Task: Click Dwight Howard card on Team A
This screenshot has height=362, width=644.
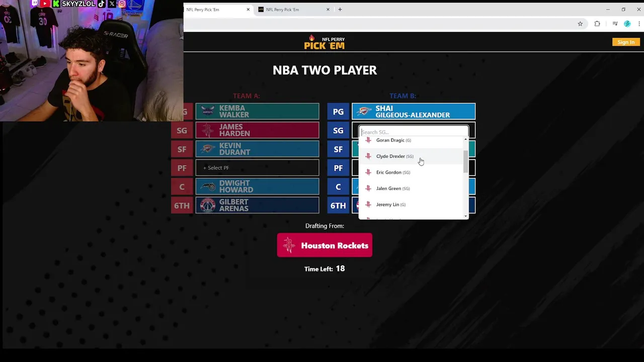Action: pos(257,187)
